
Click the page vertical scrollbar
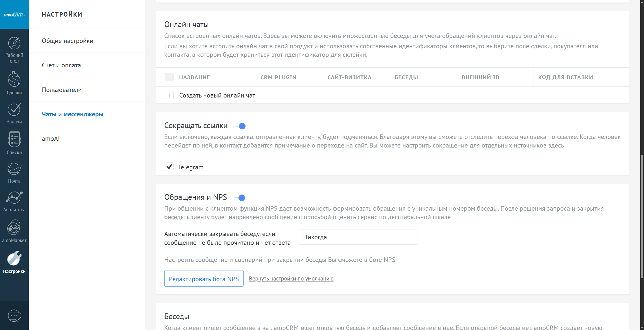[x=642, y=216]
